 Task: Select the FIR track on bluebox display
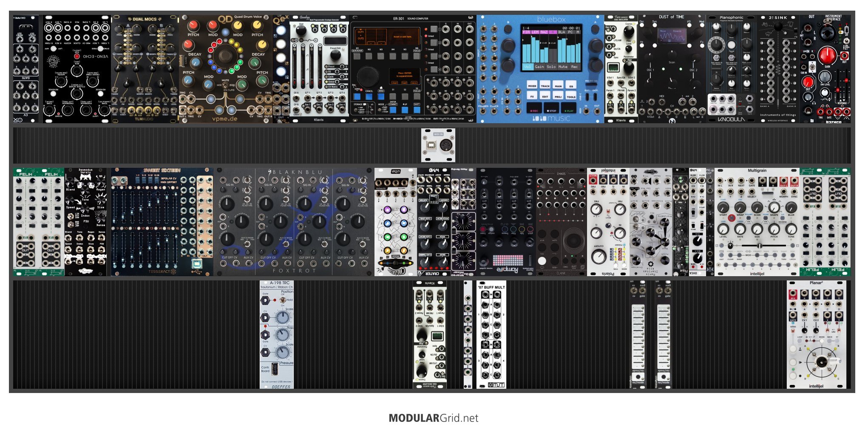[526, 32]
